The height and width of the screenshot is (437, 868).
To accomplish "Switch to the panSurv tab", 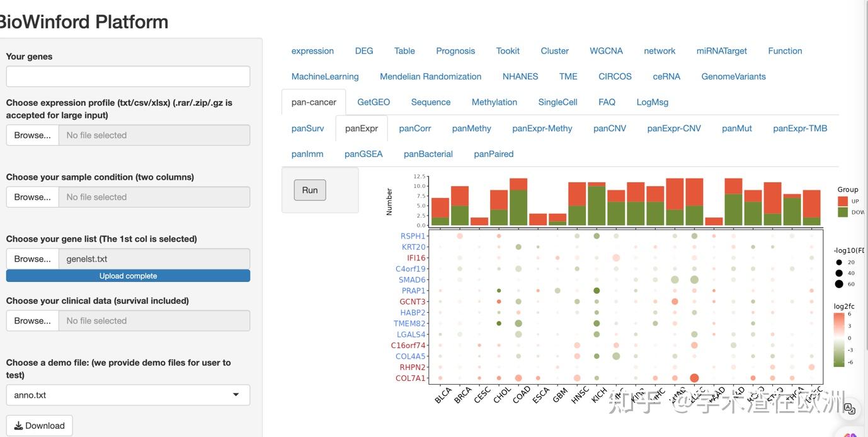I will pos(308,128).
